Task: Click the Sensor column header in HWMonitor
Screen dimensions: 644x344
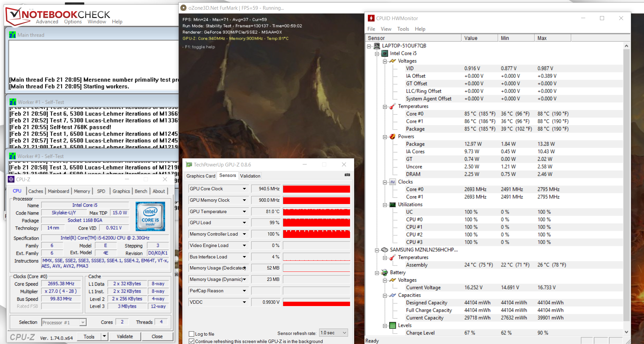Action: 413,38
